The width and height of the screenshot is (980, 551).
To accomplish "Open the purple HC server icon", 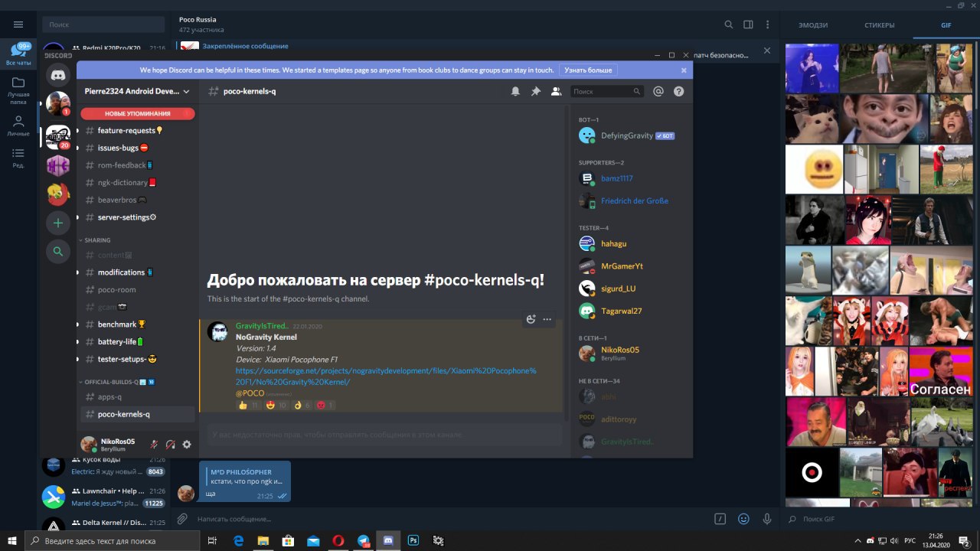I will click(x=58, y=165).
